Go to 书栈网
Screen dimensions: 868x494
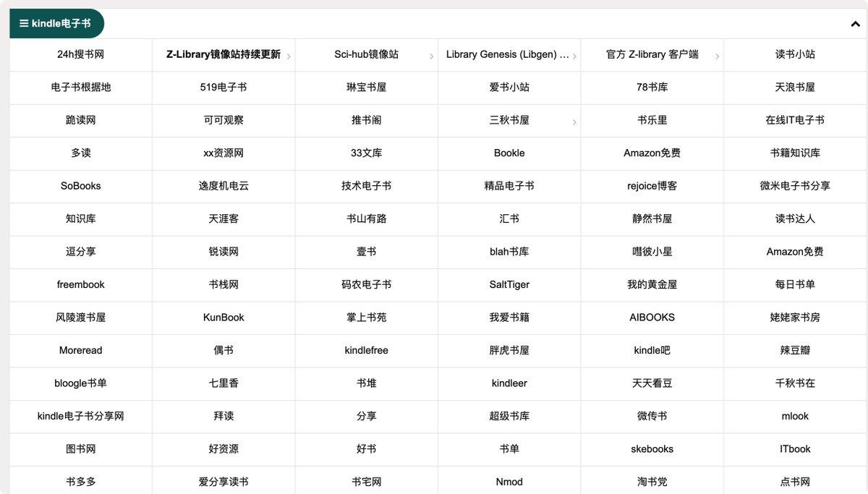click(224, 284)
